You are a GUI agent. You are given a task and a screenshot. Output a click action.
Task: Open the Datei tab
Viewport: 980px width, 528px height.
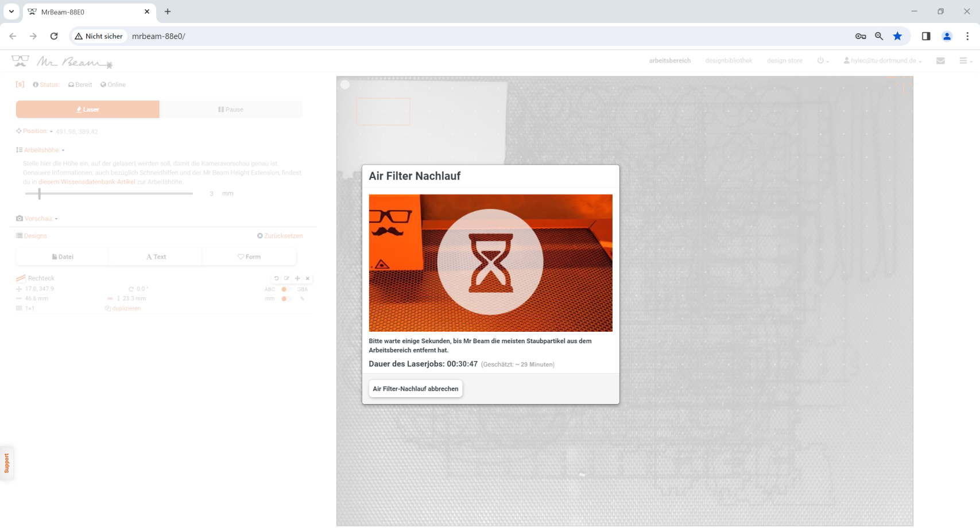tap(63, 257)
